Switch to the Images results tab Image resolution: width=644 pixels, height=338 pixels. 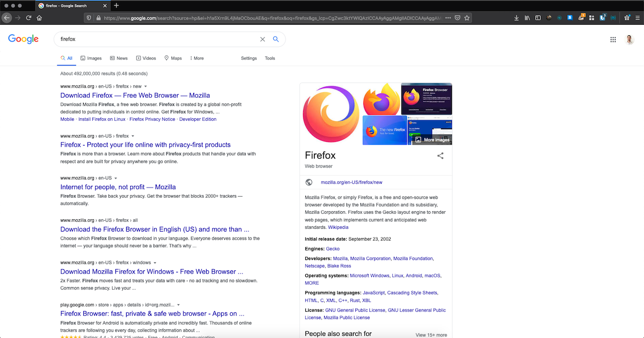coord(91,58)
